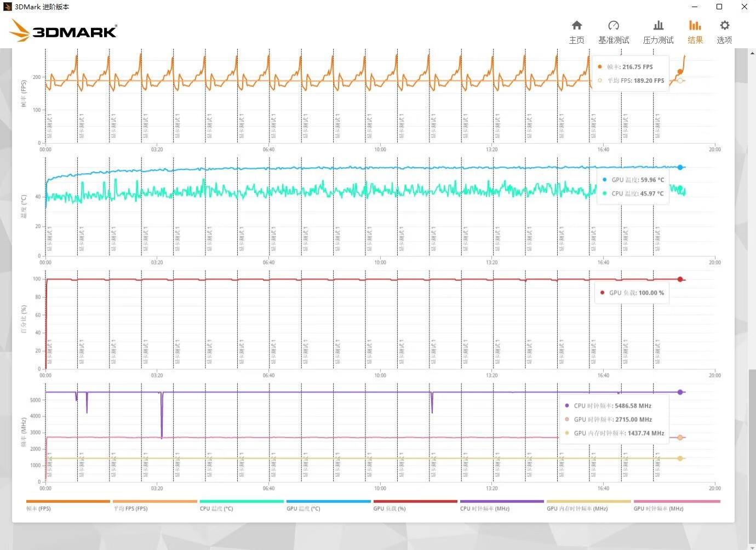Hide CPU 温度 (°C) series in legend
756x550 pixels.
point(242,505)
